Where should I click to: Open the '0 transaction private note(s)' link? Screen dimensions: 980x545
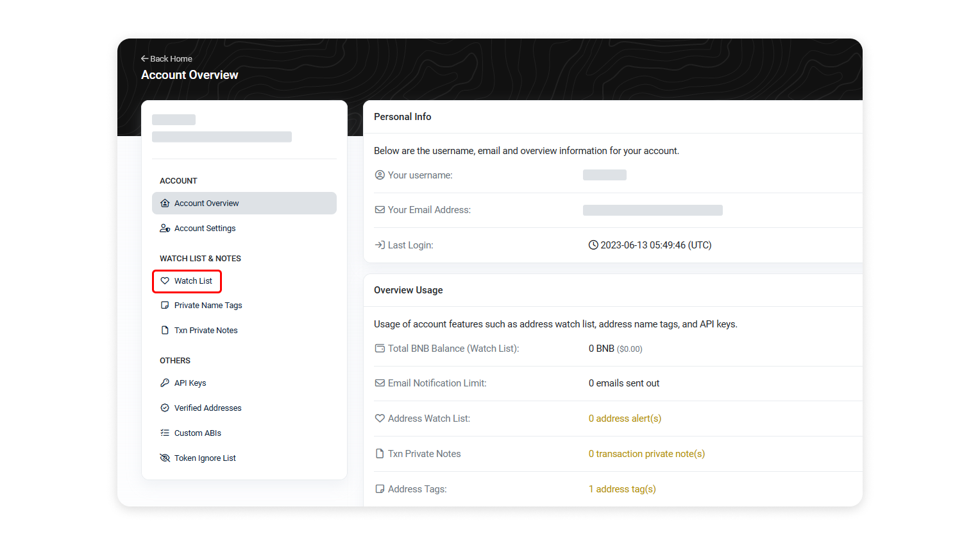646,454
